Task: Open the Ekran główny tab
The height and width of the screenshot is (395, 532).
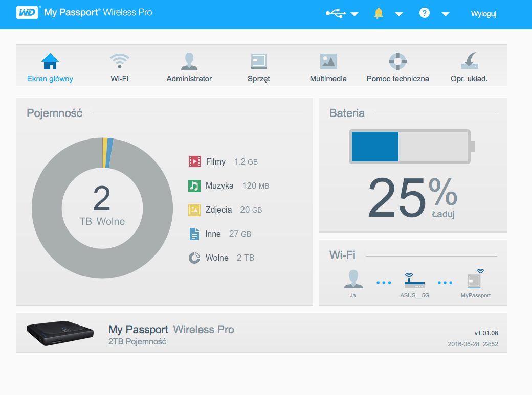Action: [50, 79]
